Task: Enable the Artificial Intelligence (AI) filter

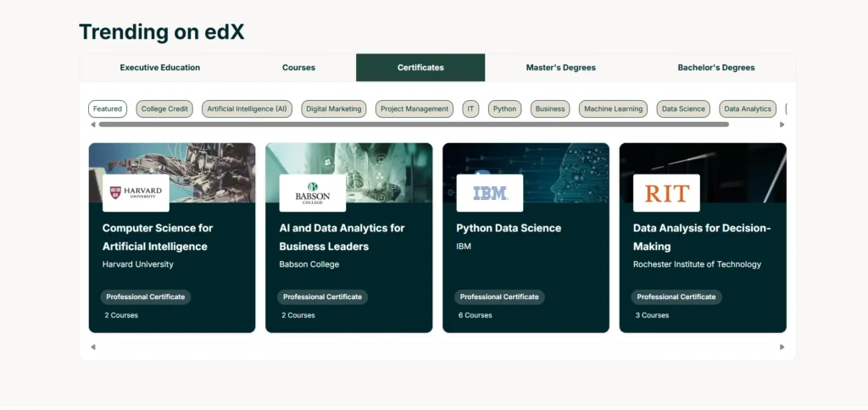Action: (x=247, y=109)
